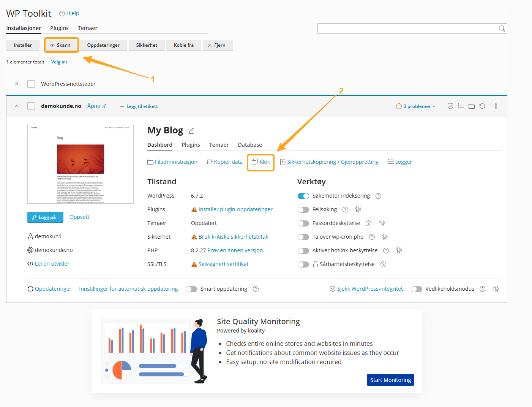
Task: Turn on Vedlikeholdsmodus toggle
Action: tap(417, 289)
